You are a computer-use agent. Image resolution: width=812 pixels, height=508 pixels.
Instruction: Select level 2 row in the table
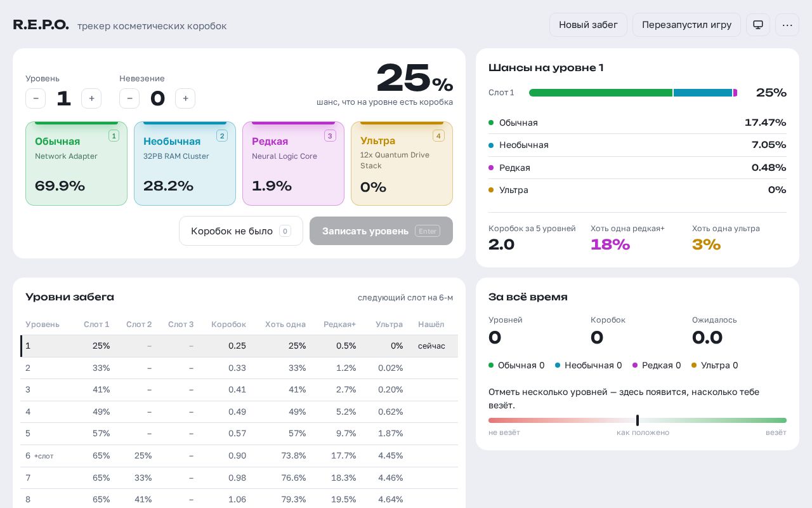click(239, 368)
